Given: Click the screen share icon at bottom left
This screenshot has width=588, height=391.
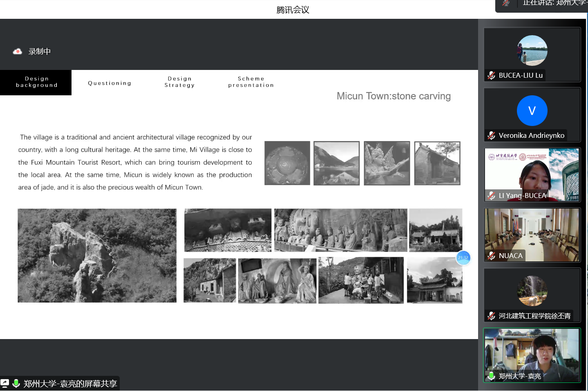Looking at the screenshot, I should coord(5,383).
